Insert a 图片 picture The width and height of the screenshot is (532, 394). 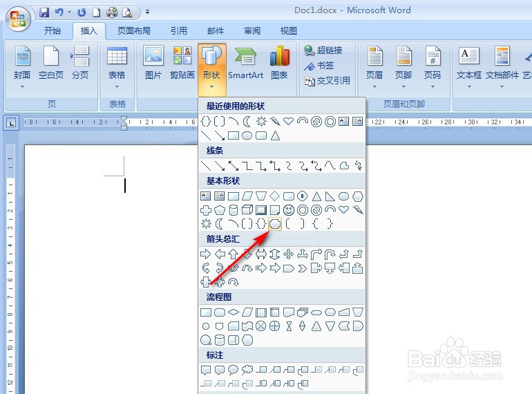point(153,63)
